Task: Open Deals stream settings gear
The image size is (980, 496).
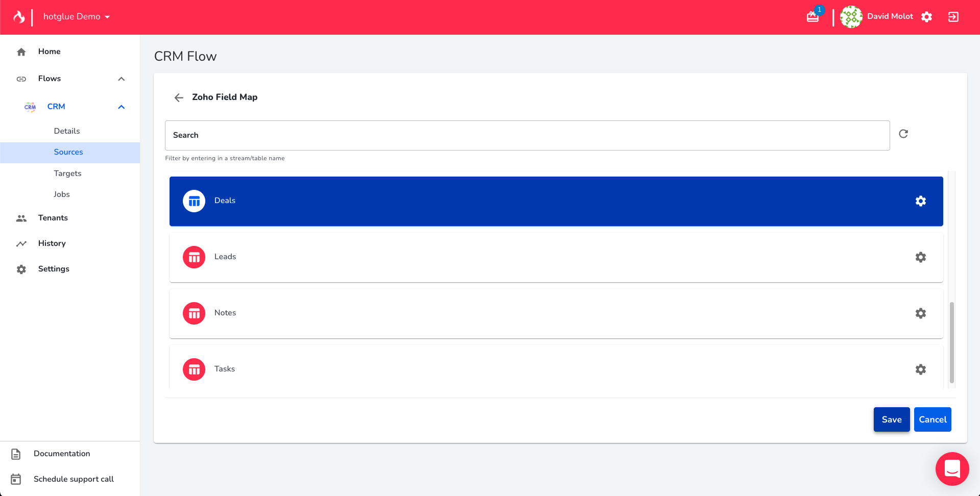Action: pyautogui.click(x=920, y=201)
